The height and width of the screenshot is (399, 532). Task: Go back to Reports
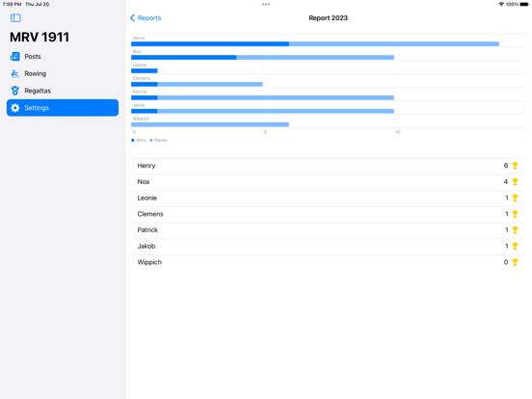click(146, 18)
